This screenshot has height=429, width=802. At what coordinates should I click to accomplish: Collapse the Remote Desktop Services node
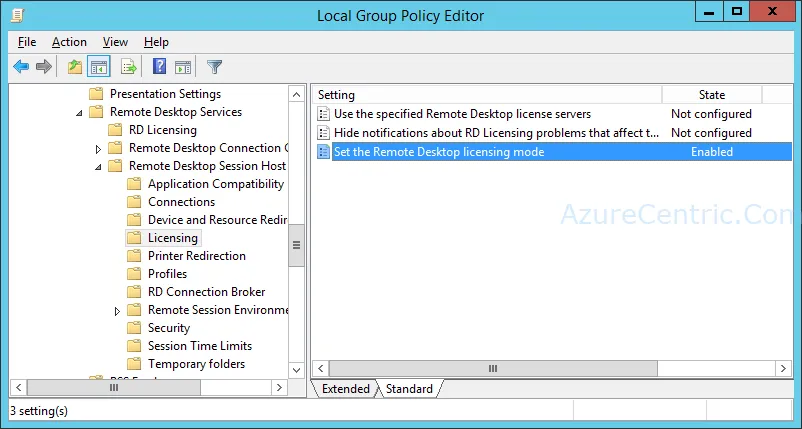(x=79, y=112)
